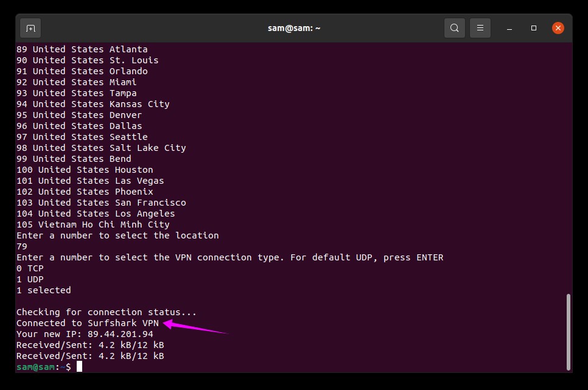Click line '102 United States Phoenix'
Image resolution: width=588 pixels, height=390 pixels.
[x=85, y=191]
